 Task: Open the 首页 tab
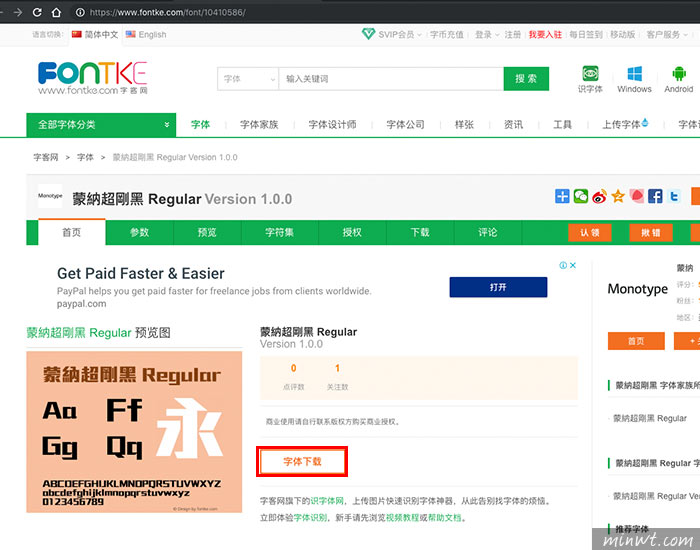pyautogui.click(x=72, y=232)
